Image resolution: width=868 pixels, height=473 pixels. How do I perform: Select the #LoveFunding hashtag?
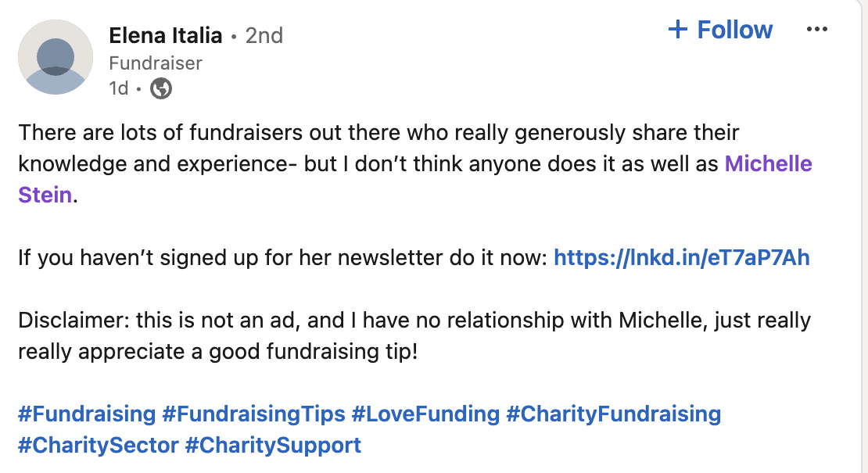click(425, 414)
